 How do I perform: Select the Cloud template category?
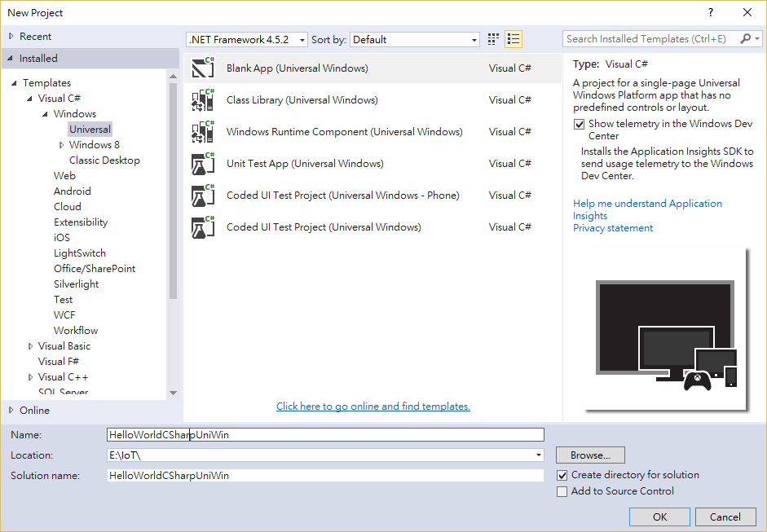click(68, 207)
